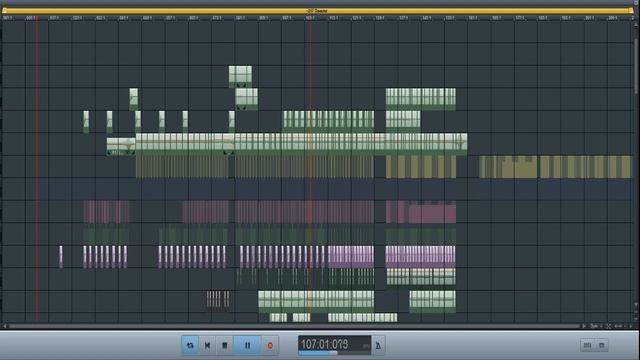The image size is (640, 360).
Task: Click the horizontal timeline scrollbar
Action: click(294, 326)
